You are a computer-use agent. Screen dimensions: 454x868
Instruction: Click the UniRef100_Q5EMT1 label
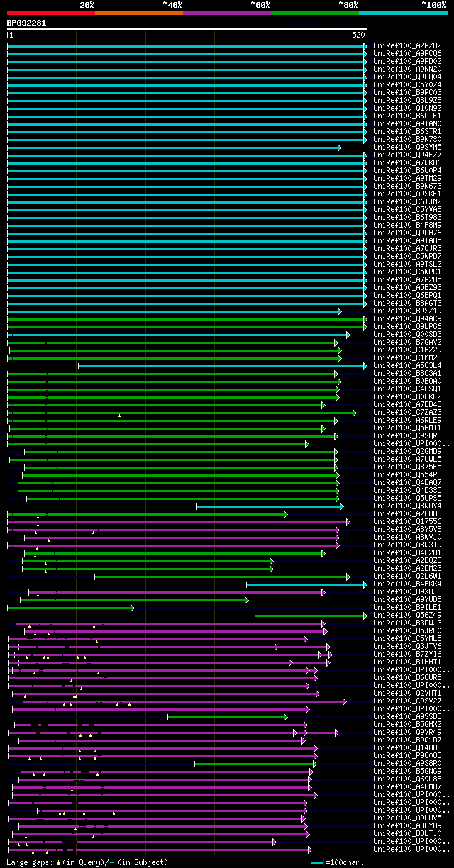[407, 428]
